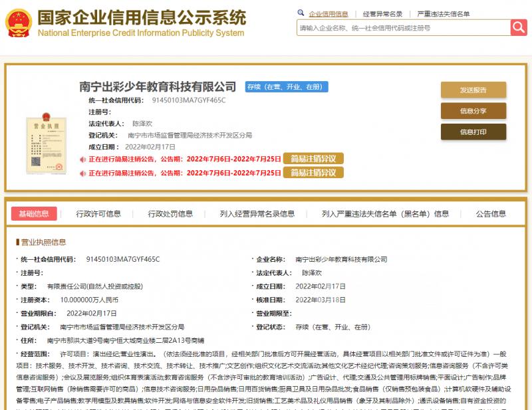Select the 经营异常名录 search category
532x410 pixels.
coord(382,14)
